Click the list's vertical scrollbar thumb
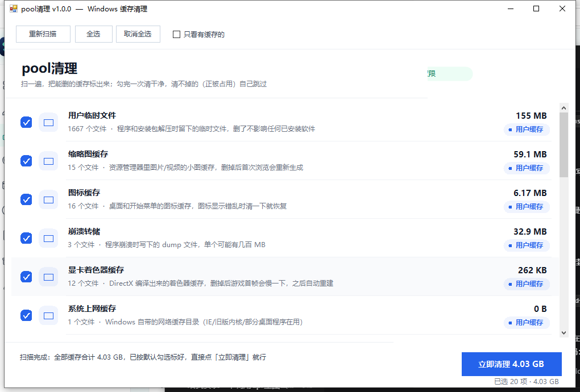 click(564, 145)
